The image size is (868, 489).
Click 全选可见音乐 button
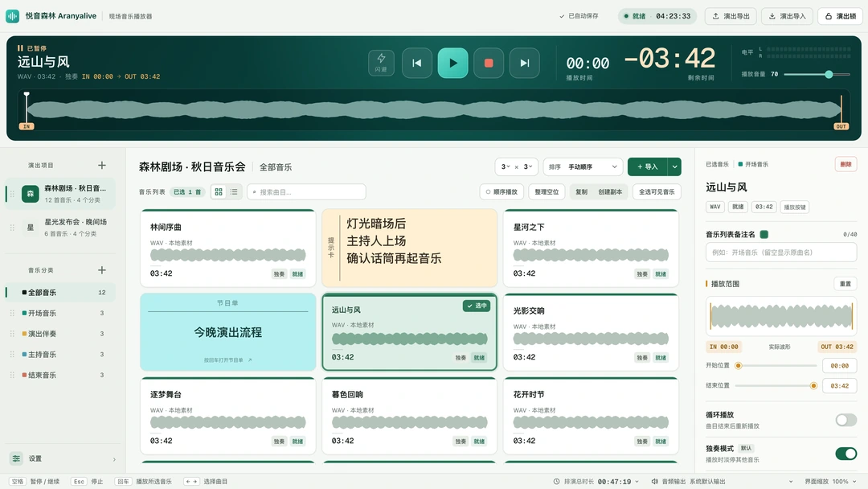(657, 191)
